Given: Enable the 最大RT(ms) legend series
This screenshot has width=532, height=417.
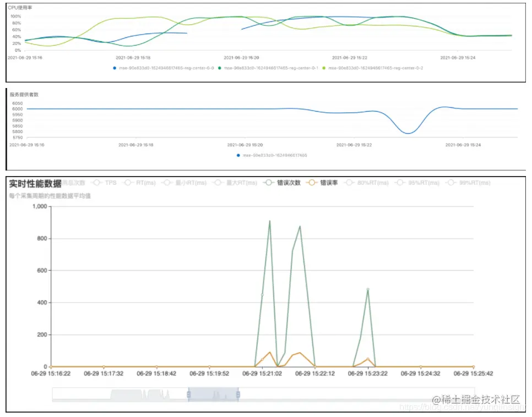Looking at the screenshot, I should [x=236, y=183].
